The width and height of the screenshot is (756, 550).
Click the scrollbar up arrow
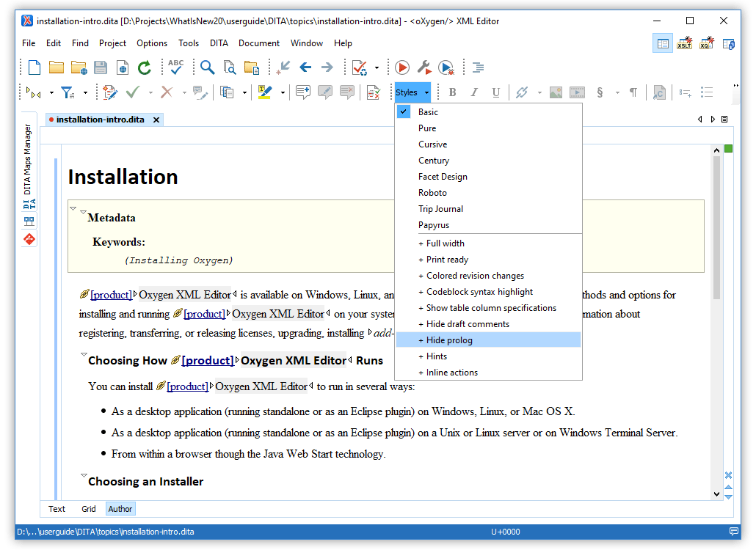(x=716, y=150)
